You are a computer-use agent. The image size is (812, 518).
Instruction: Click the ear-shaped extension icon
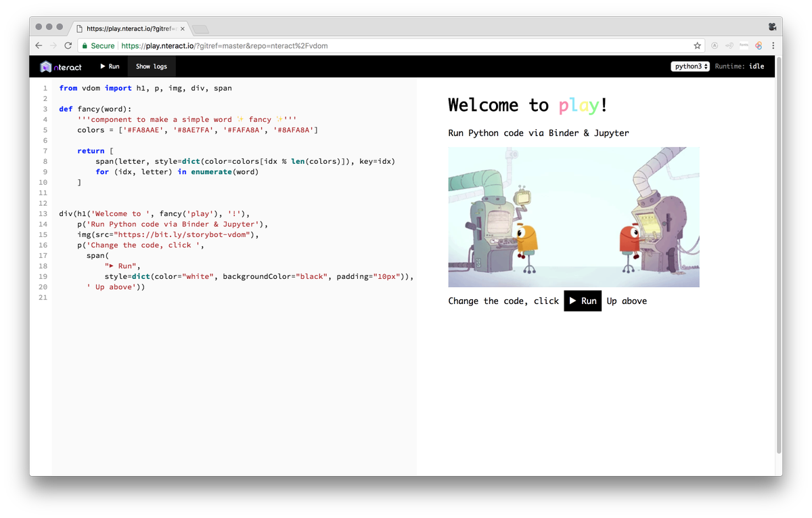pos(729,45)
